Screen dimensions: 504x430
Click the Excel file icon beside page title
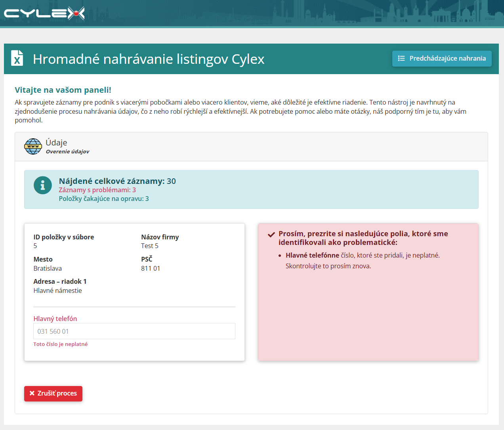pyautogui.click(x=17, y=58)
